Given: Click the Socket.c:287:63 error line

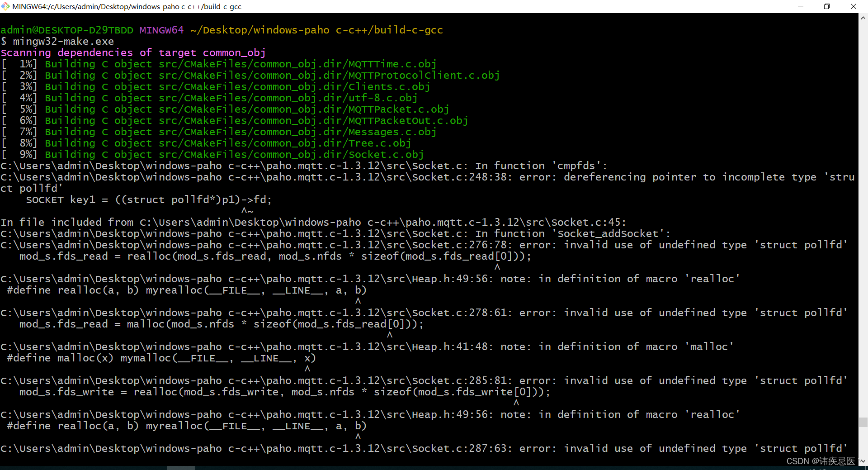Looking at the screenshot, I should (425, 449).
